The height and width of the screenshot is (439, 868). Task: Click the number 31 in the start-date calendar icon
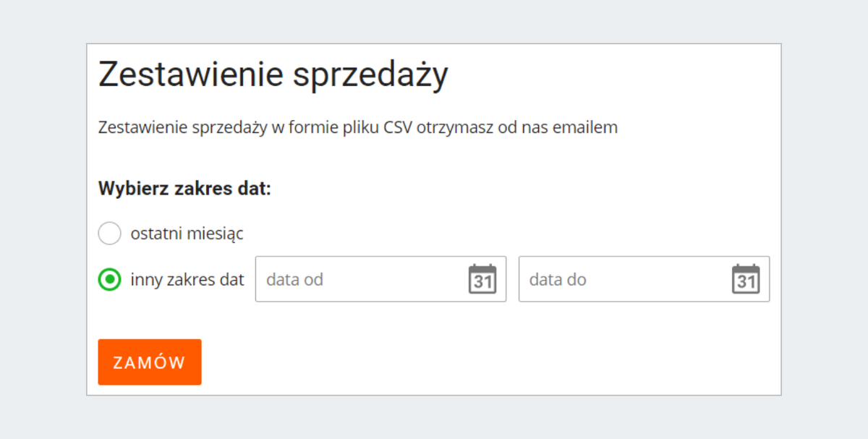[x=482, y=282]
